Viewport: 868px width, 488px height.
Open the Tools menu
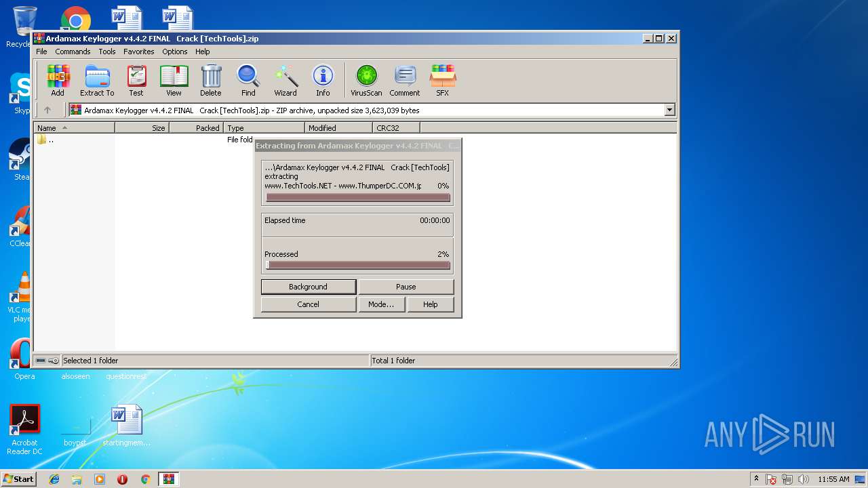pyautogui.click(x=107, y=52)
